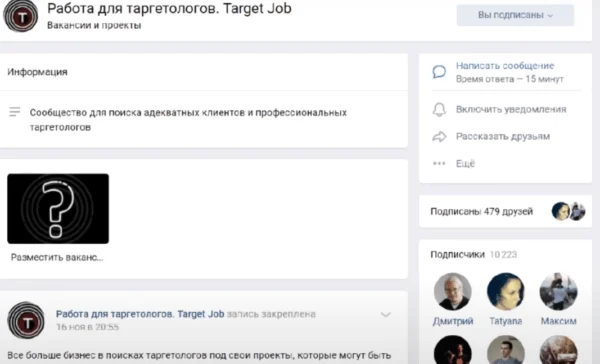Click the name link Tatyana

(505, 321)
